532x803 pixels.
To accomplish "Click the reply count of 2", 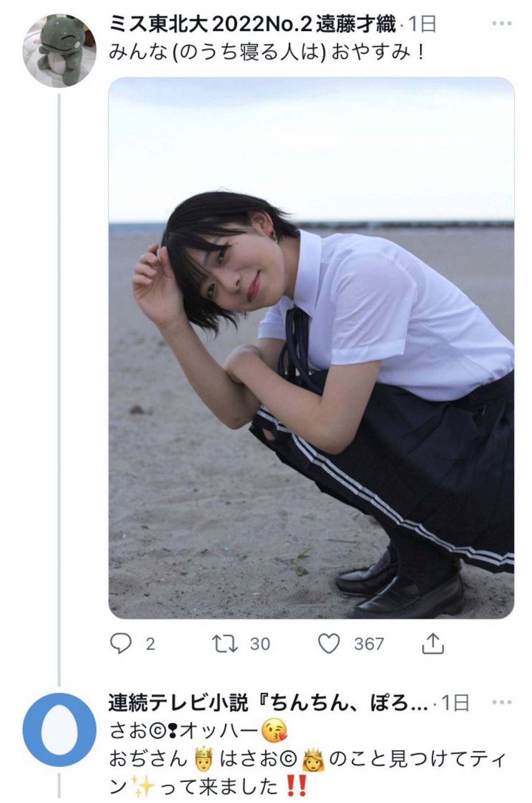I will (150, 644).
